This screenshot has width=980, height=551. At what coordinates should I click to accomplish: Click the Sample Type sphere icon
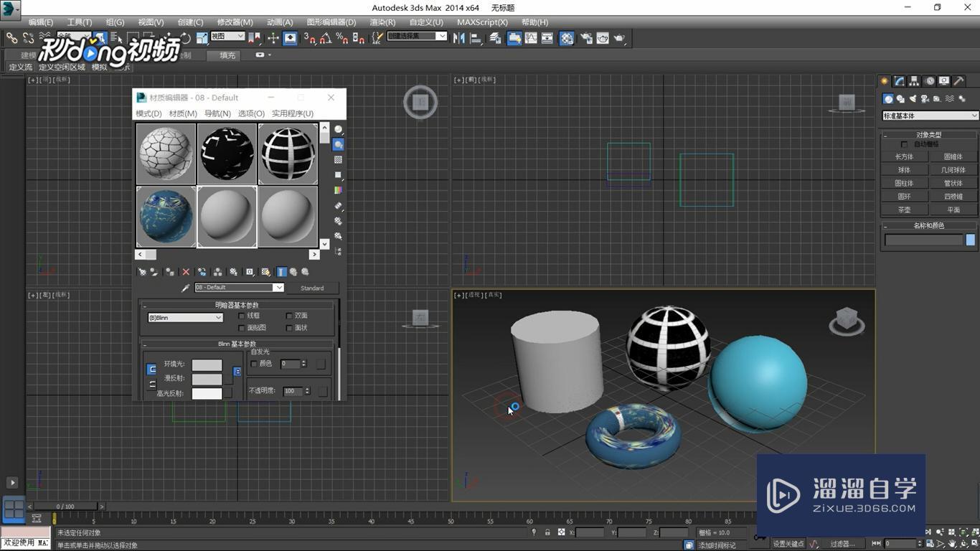point(338,130)
